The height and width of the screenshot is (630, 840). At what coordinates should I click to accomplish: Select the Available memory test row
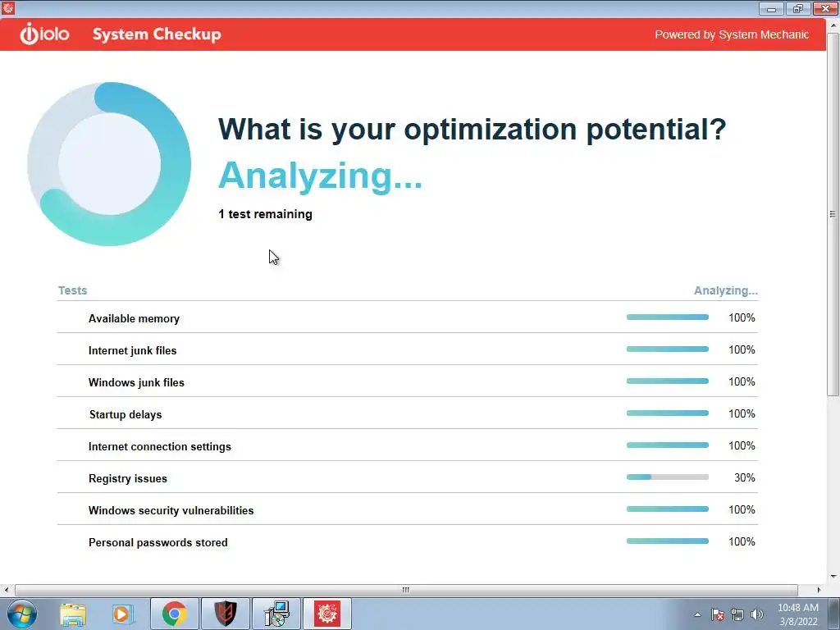click(407, 317)
